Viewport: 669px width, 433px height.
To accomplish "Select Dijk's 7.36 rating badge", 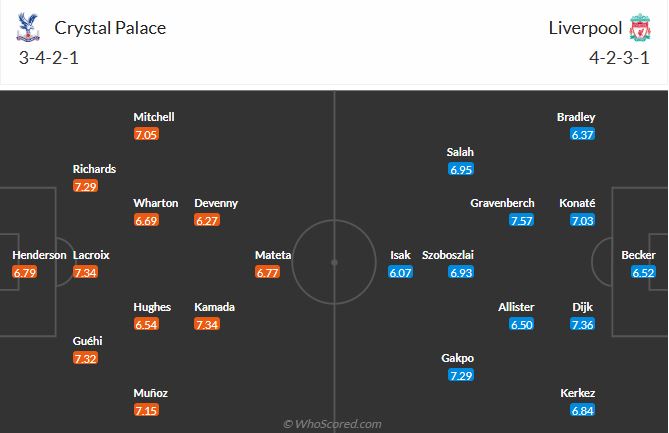I will point(582,324).
